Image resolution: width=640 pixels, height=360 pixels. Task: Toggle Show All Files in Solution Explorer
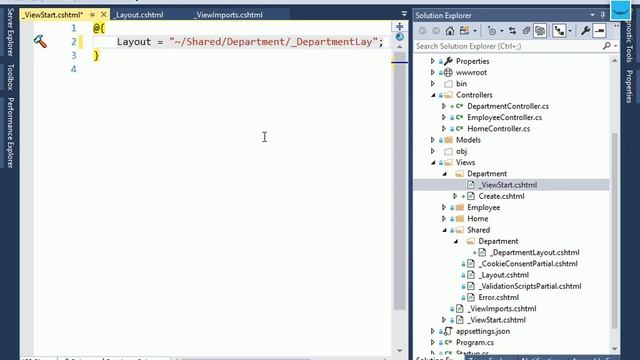(x=540, y=31)
